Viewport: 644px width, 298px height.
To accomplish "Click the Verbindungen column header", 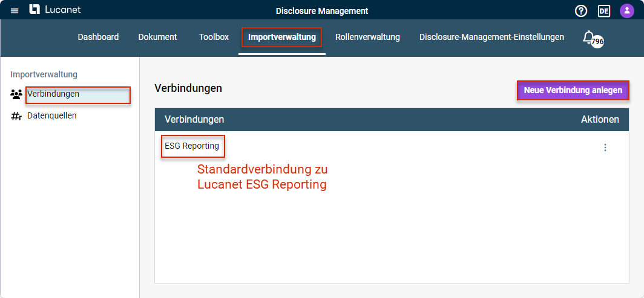I will (x=194, y=120).
